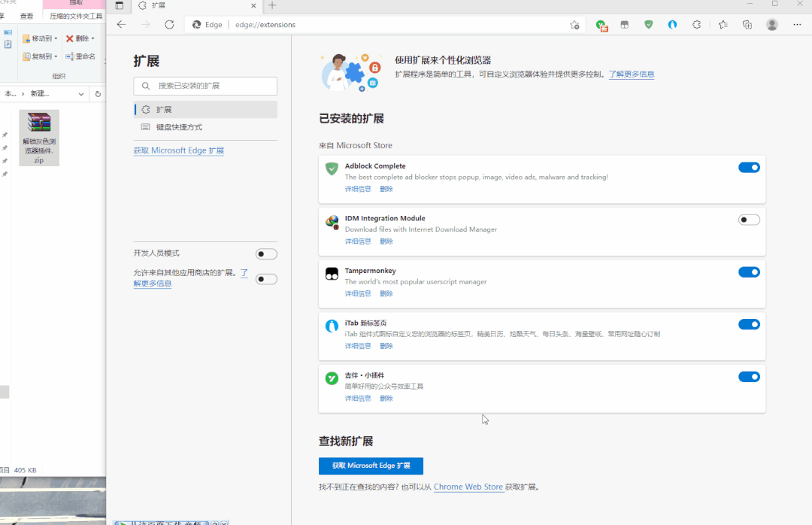Disable Adblock Complete extension
Image resolution: width=812 pixels, height=525 pixels.
[749, 168]
